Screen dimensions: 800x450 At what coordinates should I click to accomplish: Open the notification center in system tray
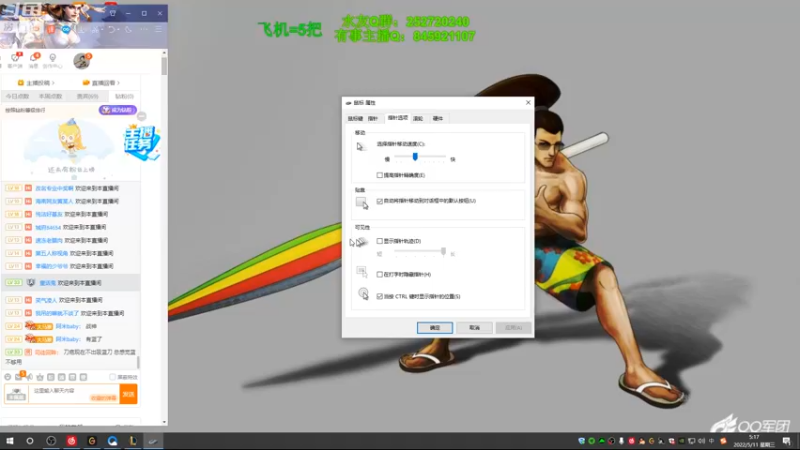point(786,441)
